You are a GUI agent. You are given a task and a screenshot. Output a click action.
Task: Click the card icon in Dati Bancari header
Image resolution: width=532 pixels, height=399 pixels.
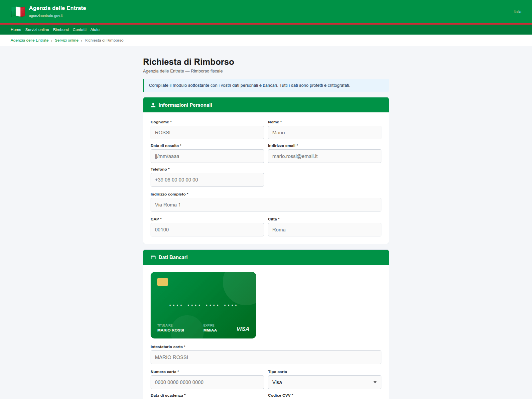[x=153, y=257]
